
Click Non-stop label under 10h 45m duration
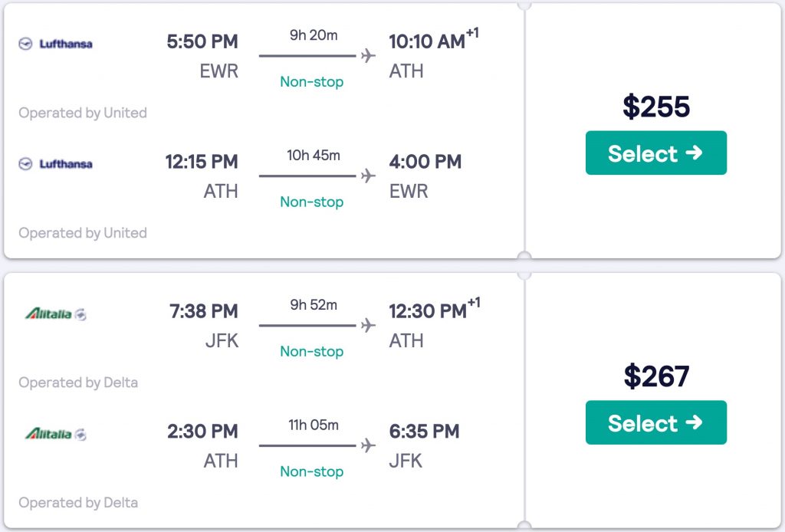coord(311,202)
